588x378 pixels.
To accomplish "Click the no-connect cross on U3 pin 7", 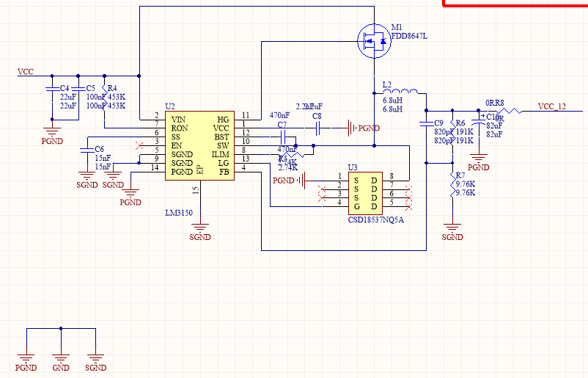I will click(x=409, y=189).
